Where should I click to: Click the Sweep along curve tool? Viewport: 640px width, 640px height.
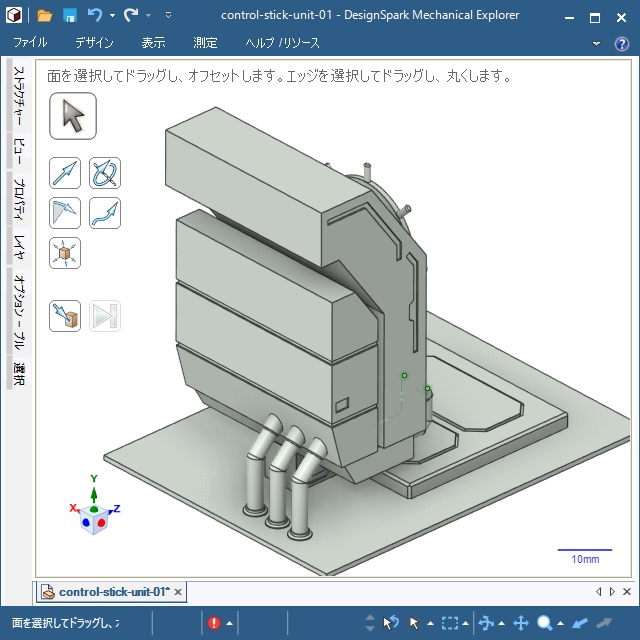105,212
